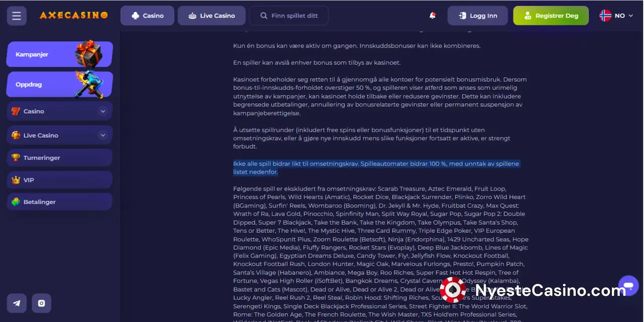644x322 pixels.
Task: Click the red seven icon beside Casino
Action: (x=16, y=111)
